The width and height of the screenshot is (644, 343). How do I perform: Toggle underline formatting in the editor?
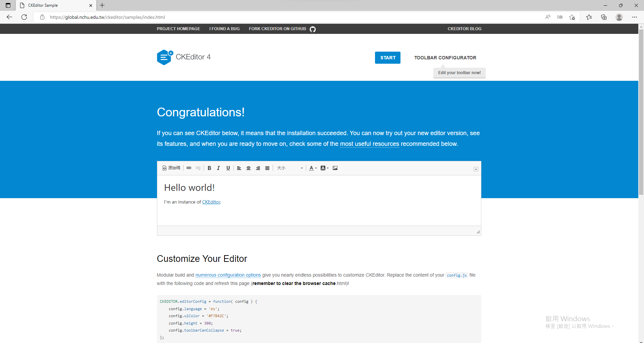pyautogui.click(x=228, y=168)
